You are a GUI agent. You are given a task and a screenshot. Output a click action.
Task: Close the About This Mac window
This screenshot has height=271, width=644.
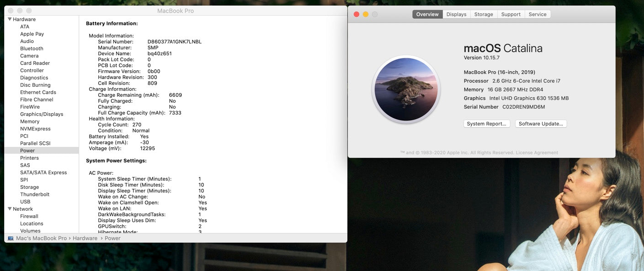357,15
